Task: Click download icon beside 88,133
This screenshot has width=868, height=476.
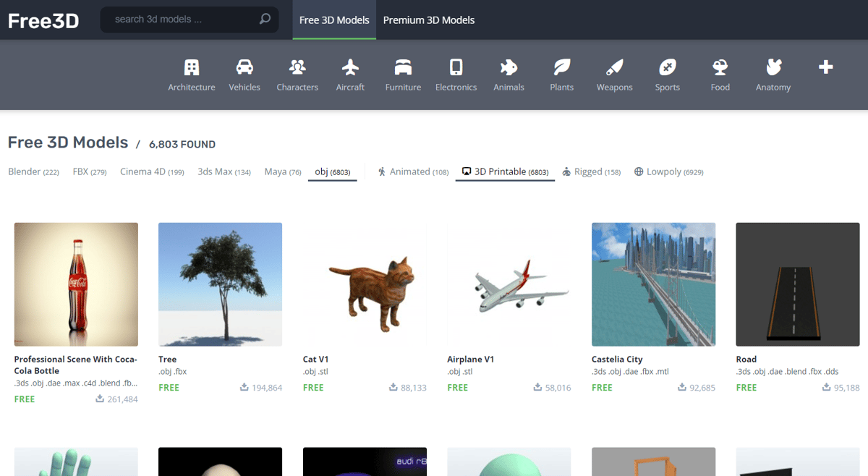Action: click(393, 387)
